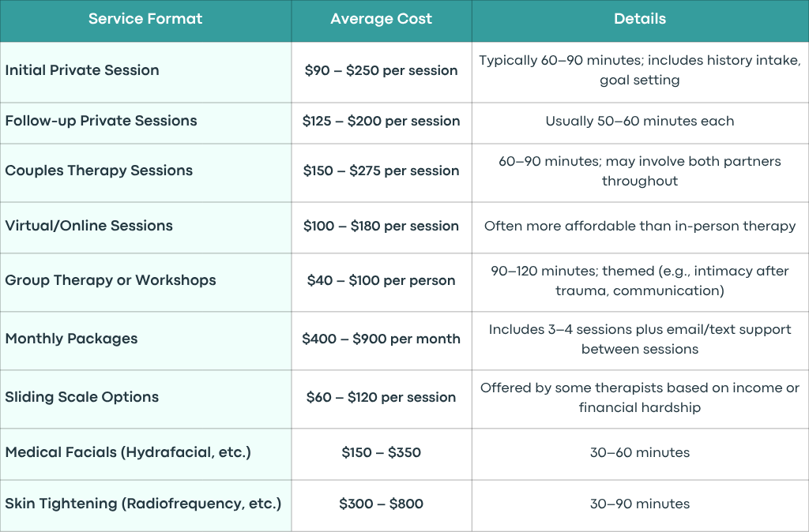Viewport: 809px width, 532px height.
Task: Select the Monthly Packages row label
Action: pyautogui.click(x=71, y=339)
